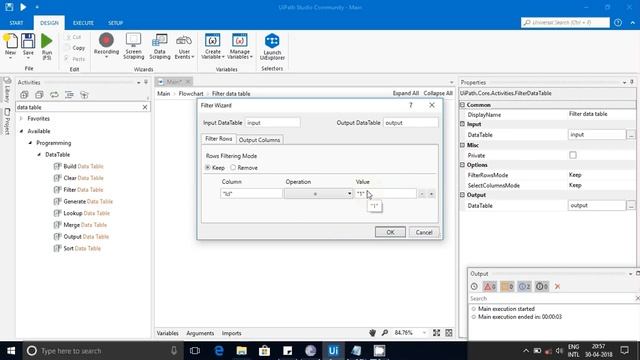Select the Remove radio button
The width and height of the screenshot is (640, 360).
(x=233, y=167)
